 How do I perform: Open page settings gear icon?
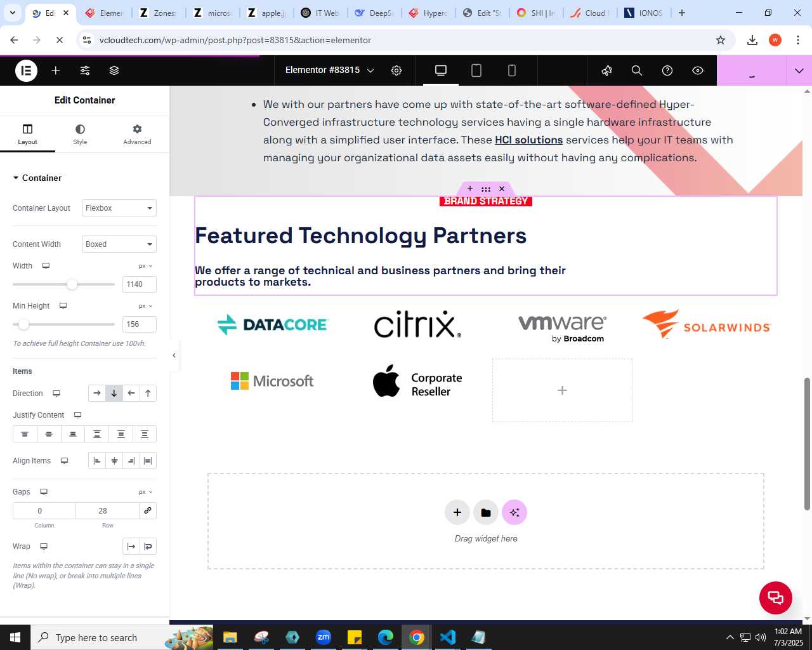(x=396, y=70)
